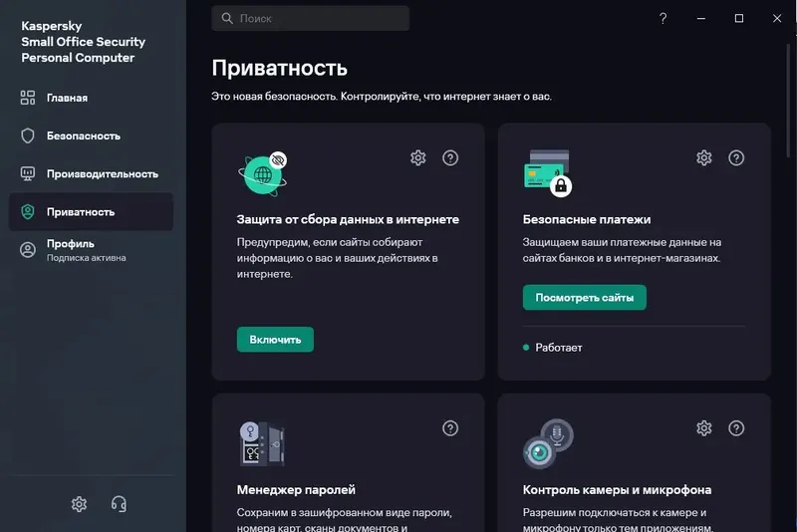Focus the Поиск search field

[x=310, y=19]
